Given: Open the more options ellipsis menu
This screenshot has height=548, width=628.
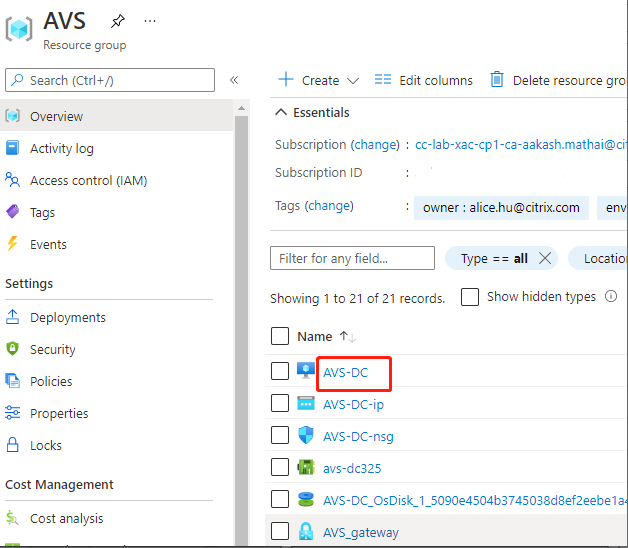Looking at the screenshot, I should (x=150, y=20).
